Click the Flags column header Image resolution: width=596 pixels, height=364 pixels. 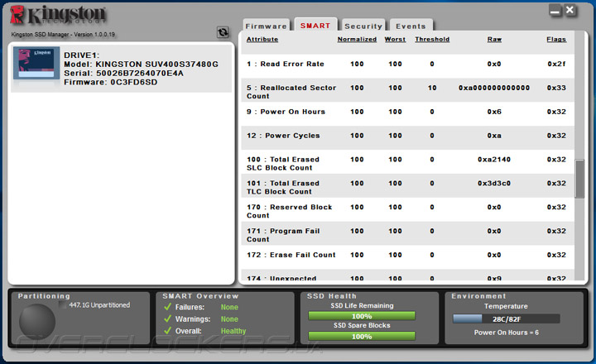click(x=556, y=39)
